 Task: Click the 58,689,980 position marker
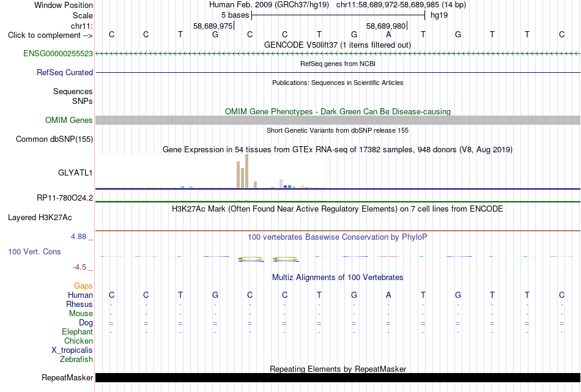coord(386,26)
